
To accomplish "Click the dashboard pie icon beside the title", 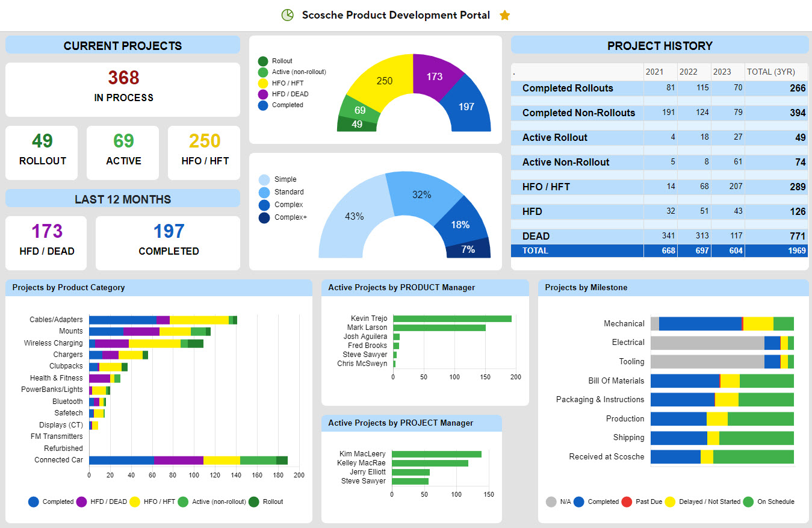I will click(287, 15).
